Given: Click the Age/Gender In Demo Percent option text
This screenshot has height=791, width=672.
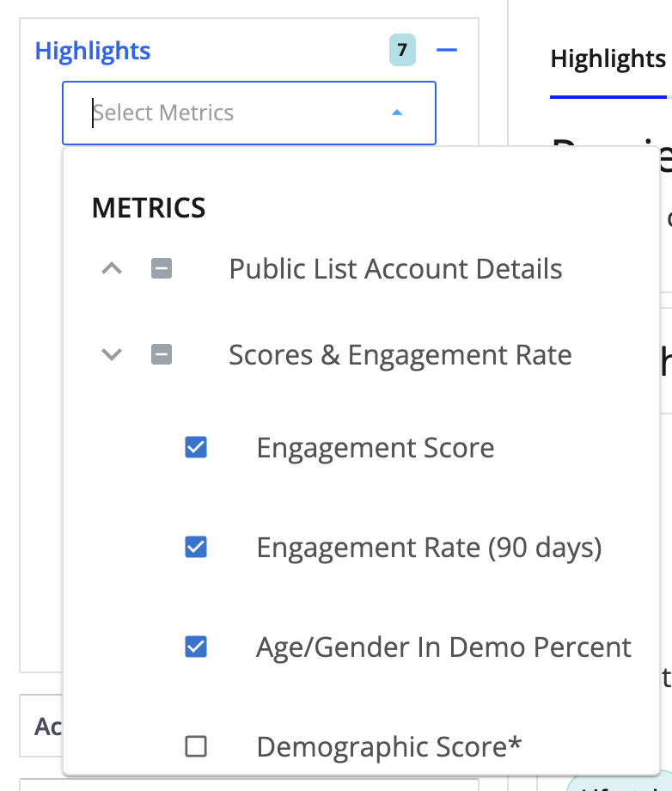Looking at the screenshot, I should click(x=443, y=647).
